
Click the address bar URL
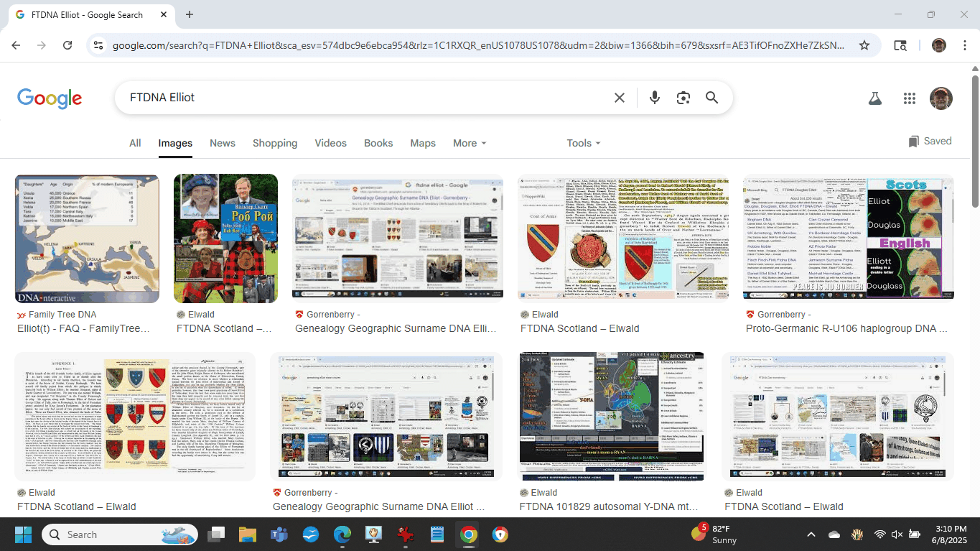pyautogui.click(x=478, y=45)
